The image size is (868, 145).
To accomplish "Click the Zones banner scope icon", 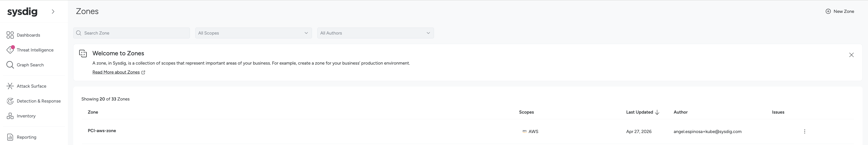I will pyautogui.click(x=83, y=54).
